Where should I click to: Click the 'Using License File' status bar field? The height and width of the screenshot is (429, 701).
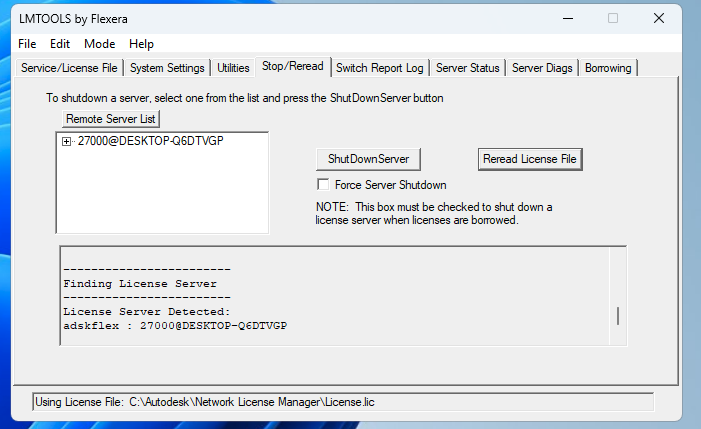click(x=343, y=402)
